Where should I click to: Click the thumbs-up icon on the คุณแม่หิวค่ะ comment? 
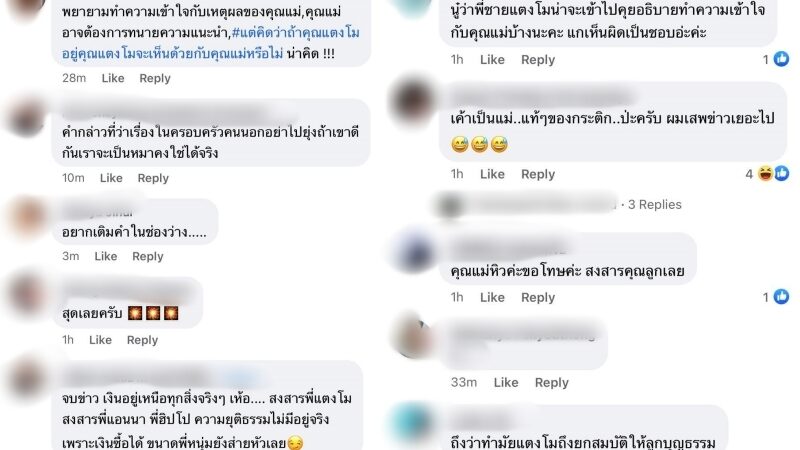781,296
